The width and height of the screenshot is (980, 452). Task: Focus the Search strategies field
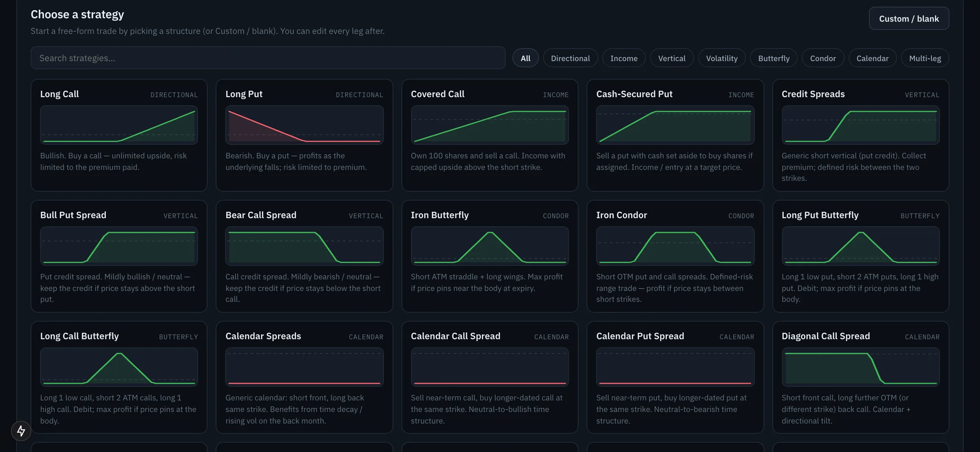click(x=268, y=58)
